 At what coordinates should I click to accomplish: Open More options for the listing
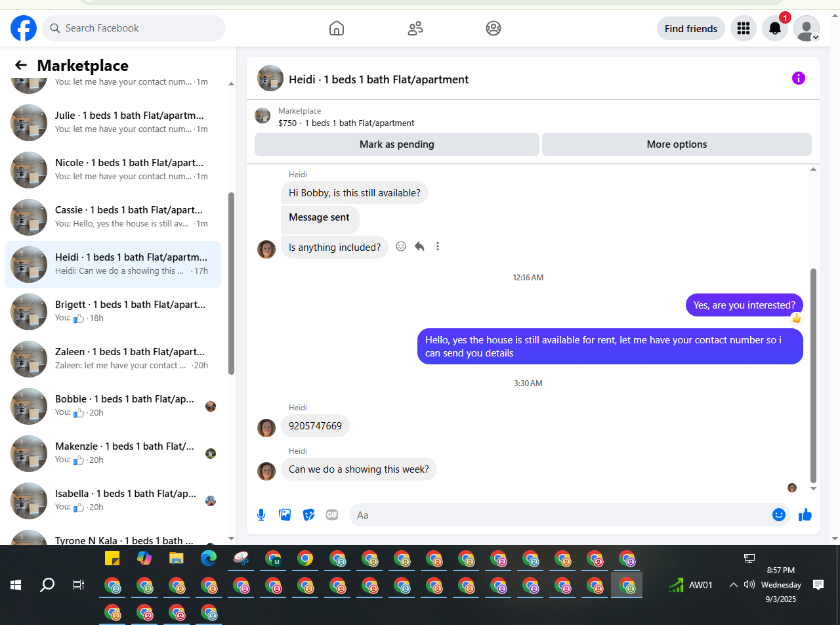(677, 144)
